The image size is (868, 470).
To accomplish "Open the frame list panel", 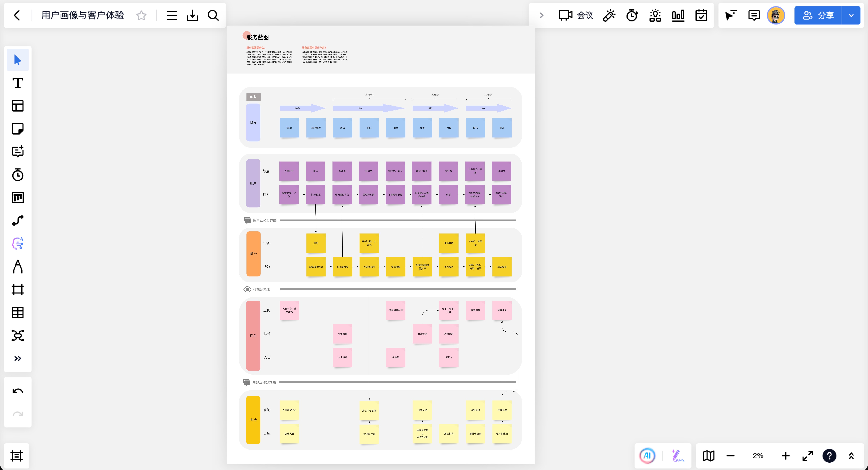I will pyautogui.click(x=16, y=456).
